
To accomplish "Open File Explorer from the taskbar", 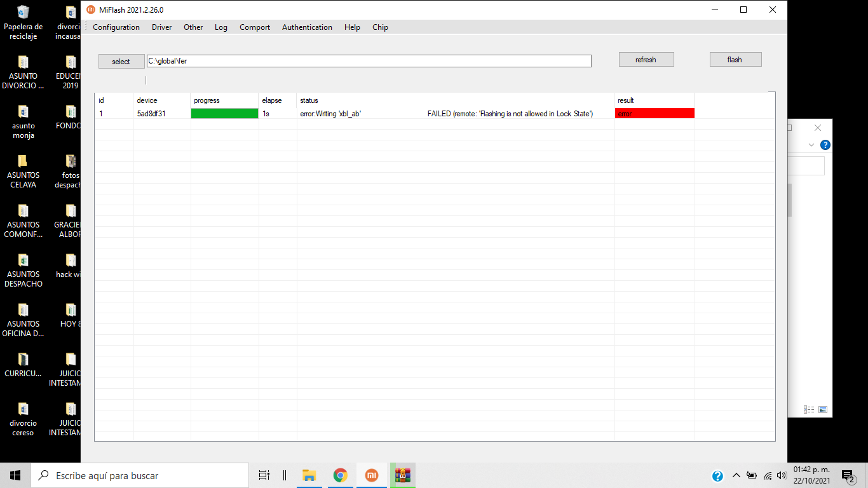I will click(309, 475).
